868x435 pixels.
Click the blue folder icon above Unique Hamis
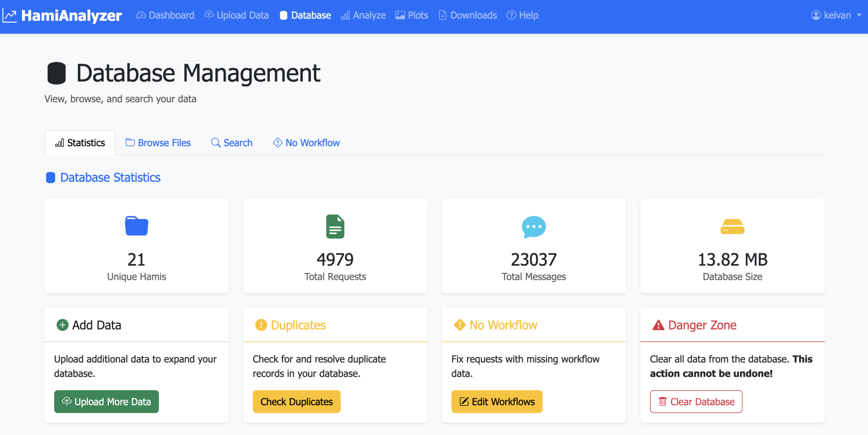tap(137, 226)
